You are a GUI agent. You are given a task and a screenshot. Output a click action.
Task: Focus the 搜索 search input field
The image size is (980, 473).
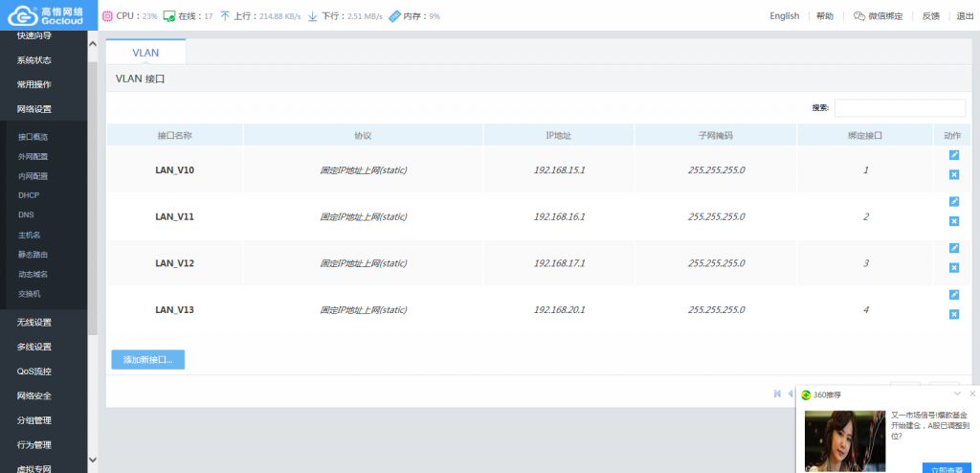900,107
